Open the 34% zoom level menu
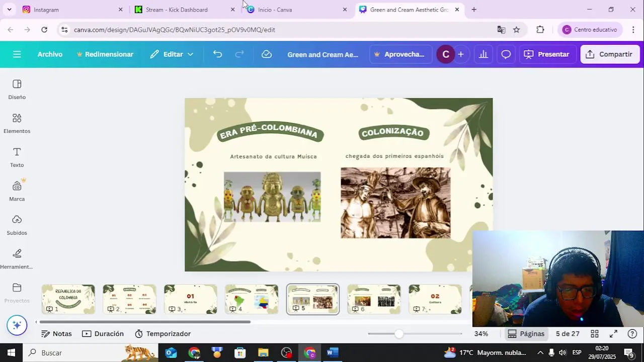This screenshot has width=644, height=362. coord(481,334)
